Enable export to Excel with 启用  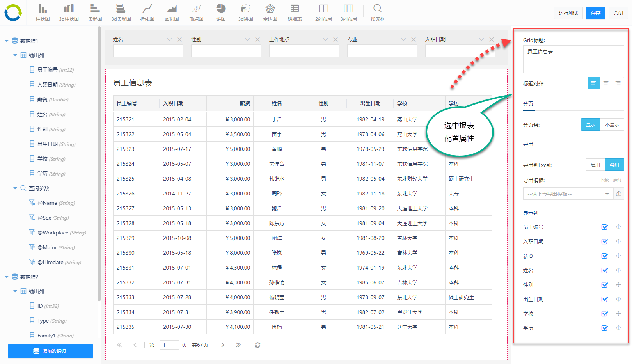pyautogui.click(x=595, y=165)
